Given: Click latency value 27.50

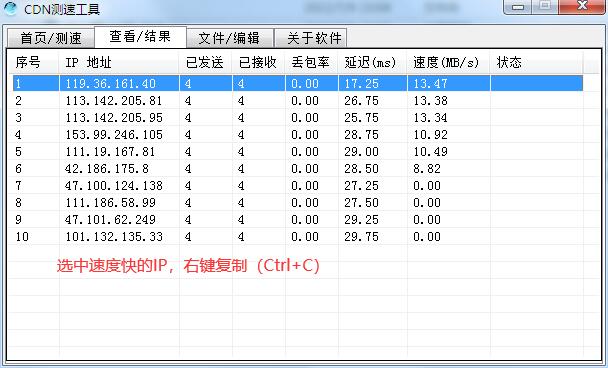Looking at the screenshot, I should pyautogui.click(x=361, y=203).
